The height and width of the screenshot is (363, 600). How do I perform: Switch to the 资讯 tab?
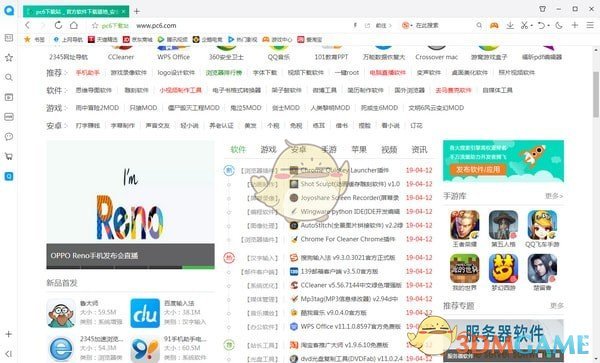[x=419, y=150]
